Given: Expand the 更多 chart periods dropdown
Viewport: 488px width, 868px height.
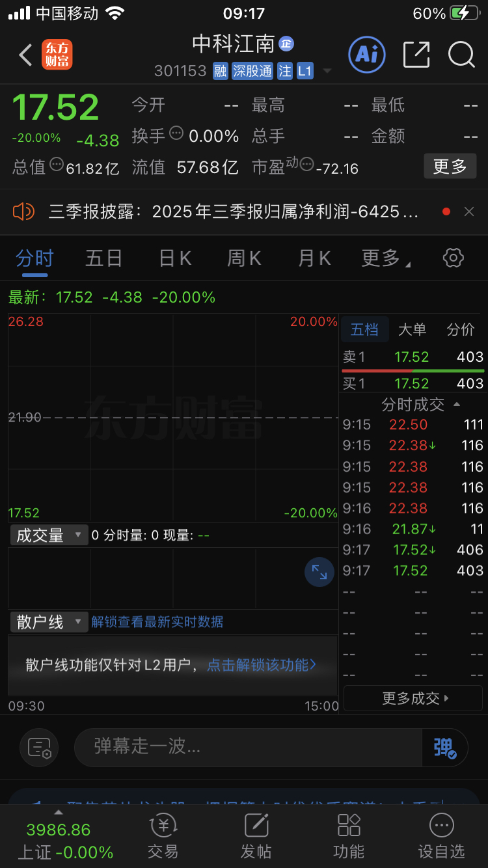Looking at the screenshot, I should click(386, 258).
